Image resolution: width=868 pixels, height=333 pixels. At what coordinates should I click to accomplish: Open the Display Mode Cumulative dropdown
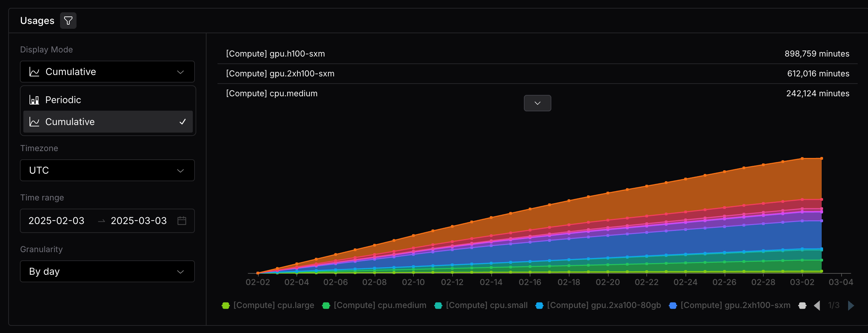pos(107,72)
